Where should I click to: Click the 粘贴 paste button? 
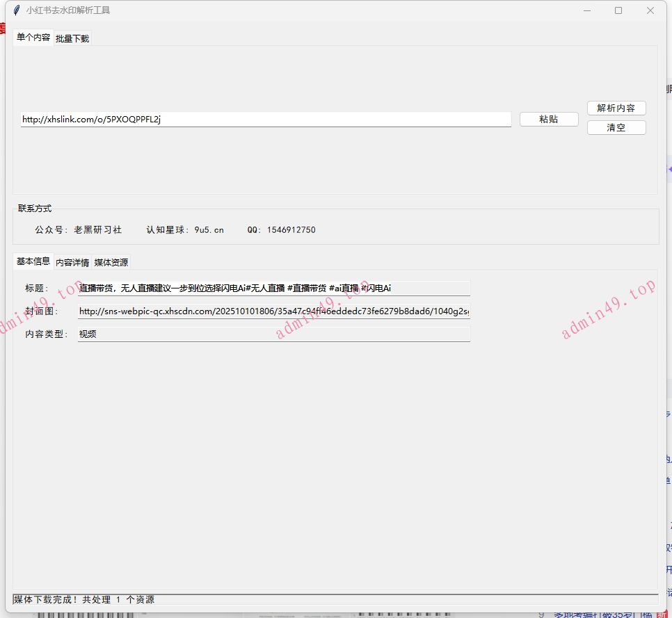tap(549, 119)
